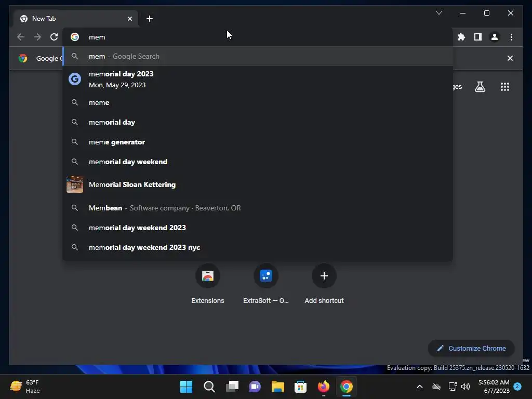Image resolution: width=532 pixels, height=399 pixels.
Task: Click the Google G icon in address bar
Action: (x=75, y=37)
